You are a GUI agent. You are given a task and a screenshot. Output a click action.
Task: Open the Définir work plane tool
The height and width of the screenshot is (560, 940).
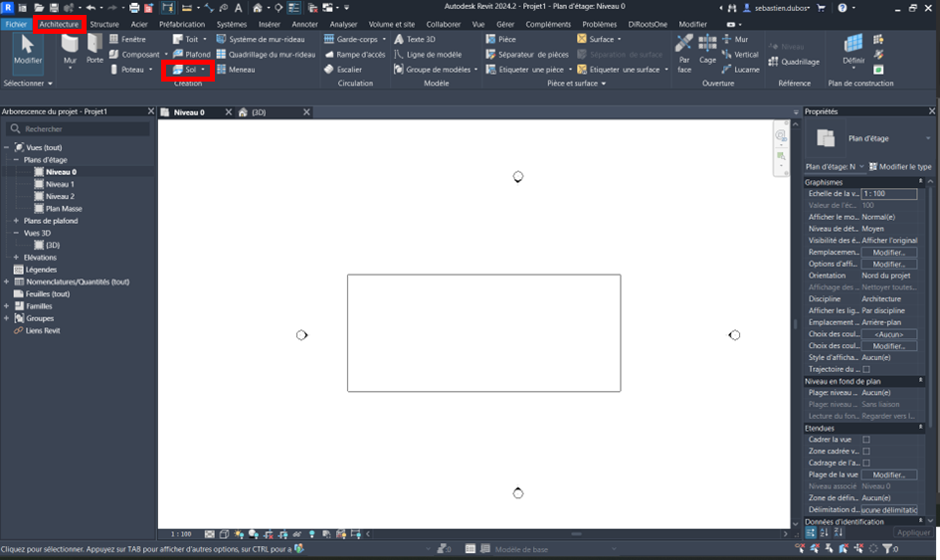point(852,49)
